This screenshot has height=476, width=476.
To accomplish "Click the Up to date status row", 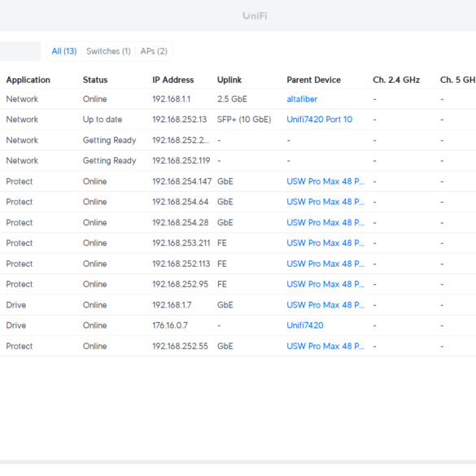I will pos(238,120).
